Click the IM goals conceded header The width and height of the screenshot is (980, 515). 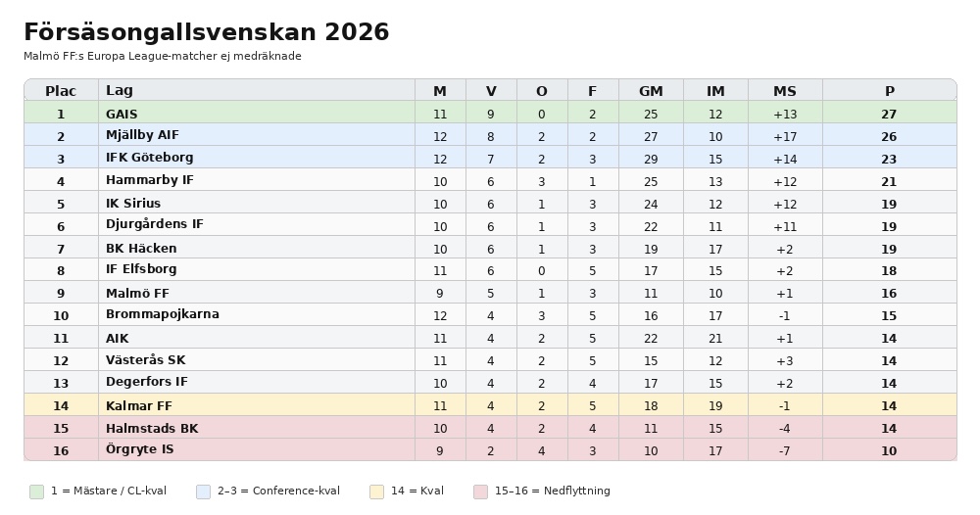715,91
